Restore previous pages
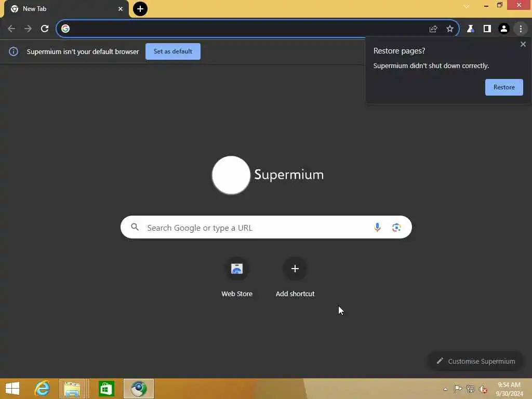 click(504, 87)
